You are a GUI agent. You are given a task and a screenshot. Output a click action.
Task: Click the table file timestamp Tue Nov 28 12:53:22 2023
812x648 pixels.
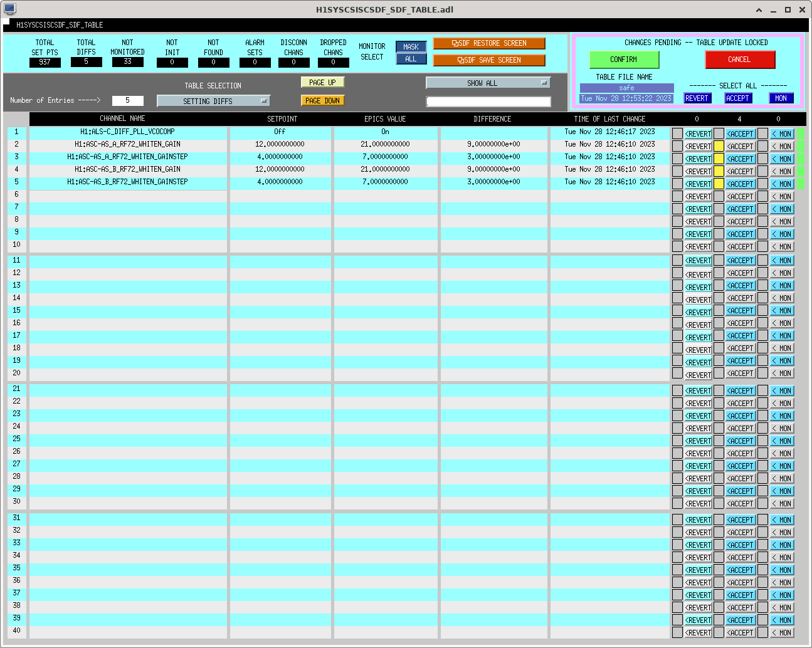pyautogui.click(x=626, y=98)
